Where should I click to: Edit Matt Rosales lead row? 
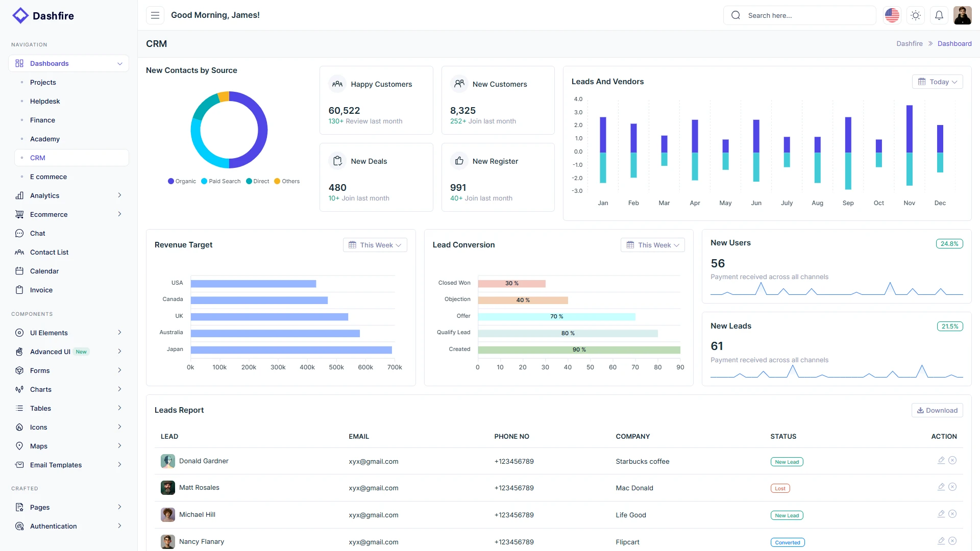(941, 487)
